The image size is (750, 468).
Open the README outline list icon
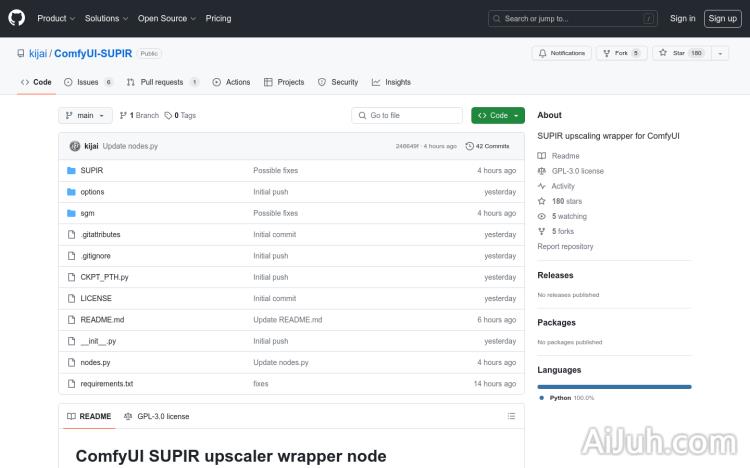[x=511, y=416]
